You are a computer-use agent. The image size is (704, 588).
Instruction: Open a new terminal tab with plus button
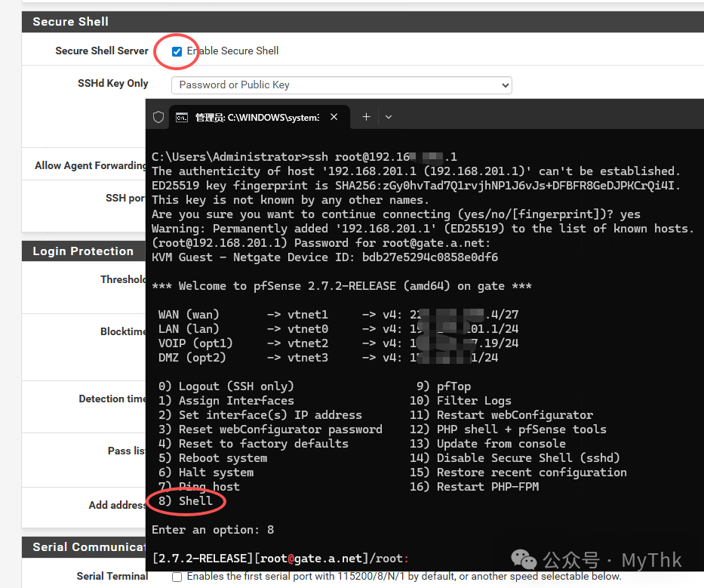[x=367, y=117]
